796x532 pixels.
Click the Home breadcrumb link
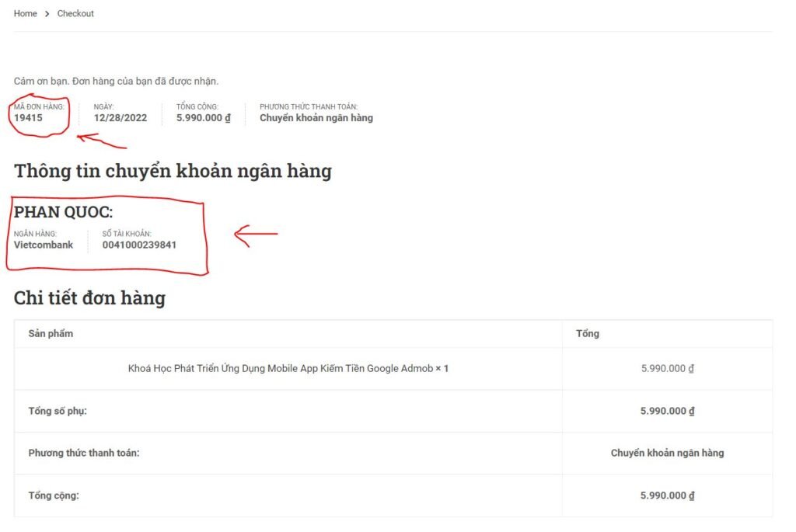point(25,14)
